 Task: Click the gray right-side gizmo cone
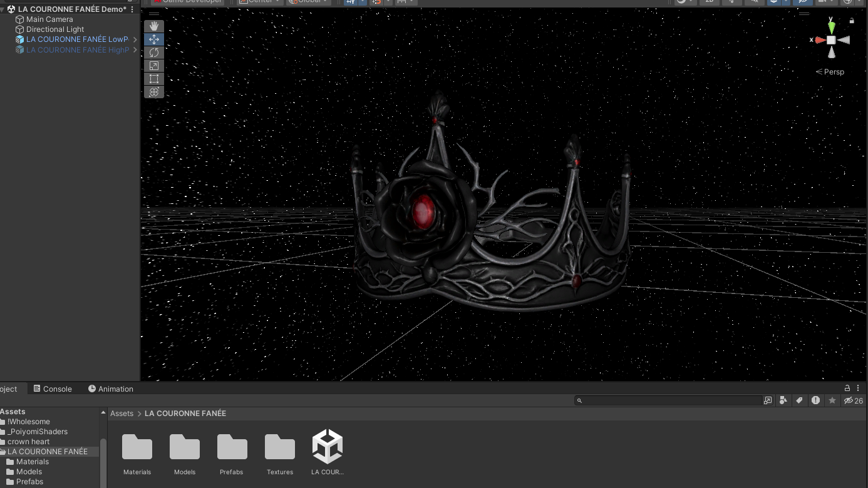[844, 40]
